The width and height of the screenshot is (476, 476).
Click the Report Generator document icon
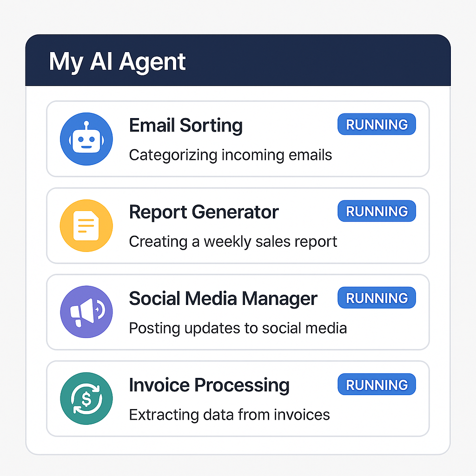(x=86, y=225)
